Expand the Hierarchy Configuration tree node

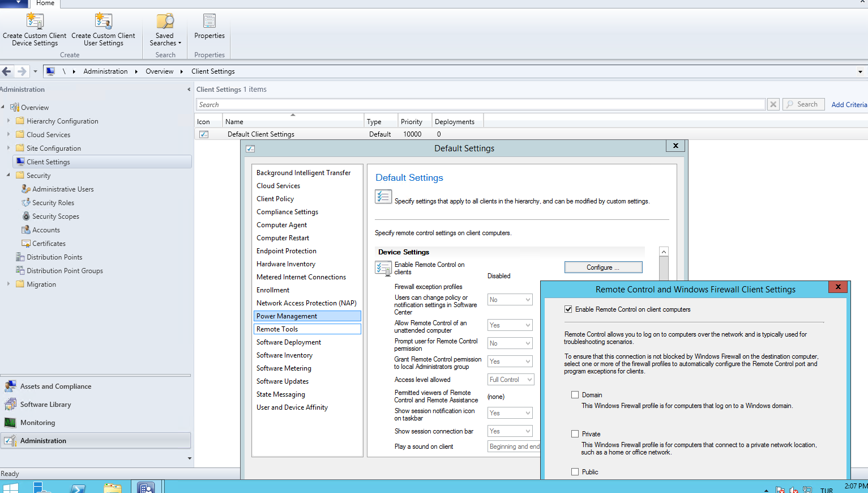[x=8, y=121]
